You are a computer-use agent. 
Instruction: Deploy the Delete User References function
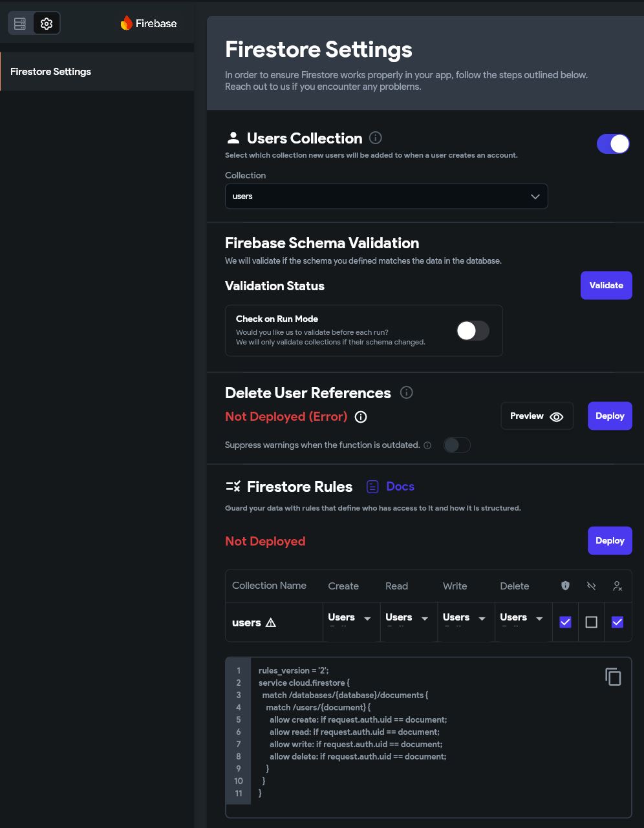click(x=610, y=416)
